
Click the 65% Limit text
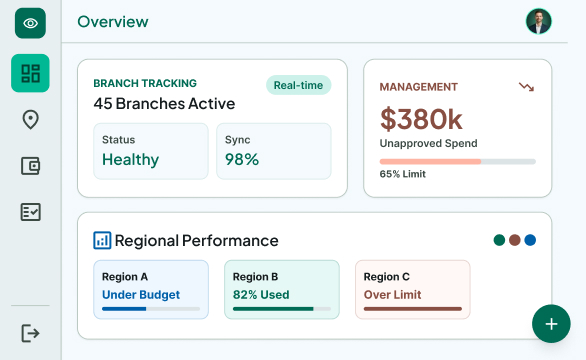403,174
